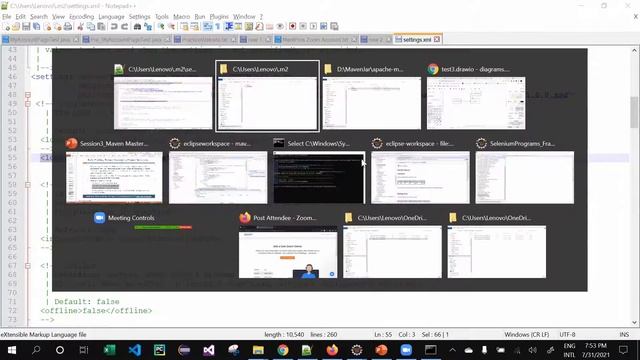This screenshot has width=640, height=360.
Task: Click the Undo arrow icon in toolbar
Action: click(x=114, y=27)
